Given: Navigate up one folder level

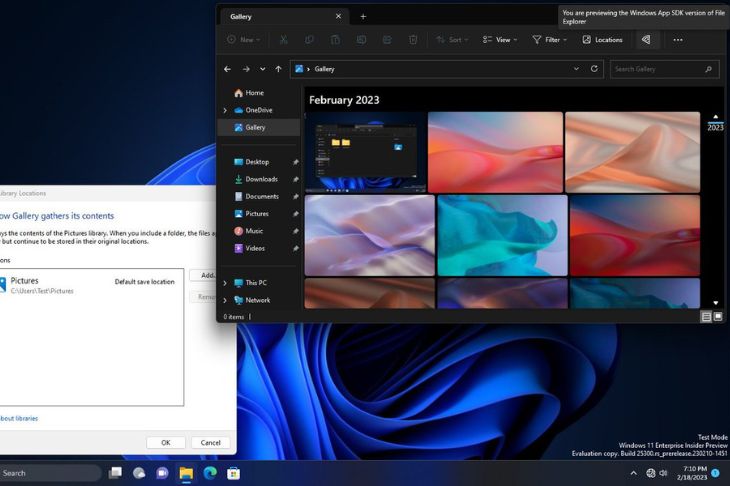Looking at the screenshot, I should pyautogui.click(x=278, y=69).
